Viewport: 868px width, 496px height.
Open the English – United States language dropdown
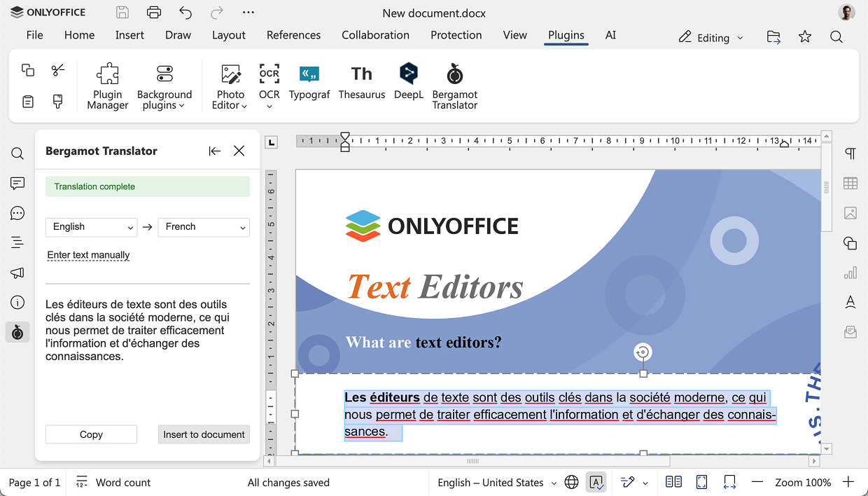click(497, 483)
